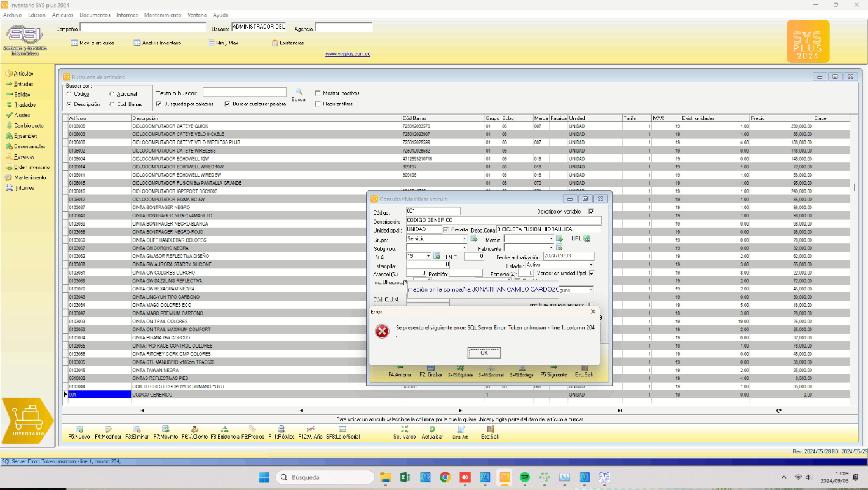Click the F5:Nuevo article icon
The image size is (868, 490).
coord(79,429)
